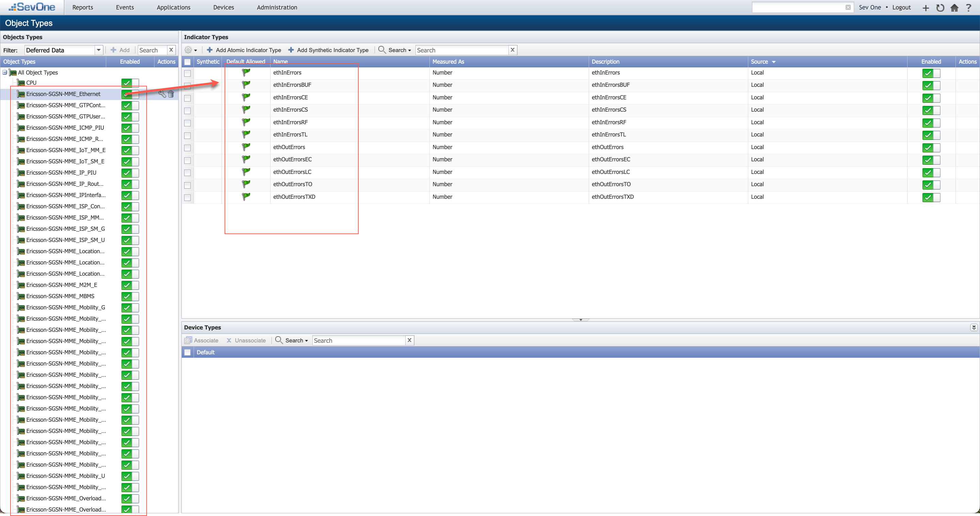Check the row checkbox for ethInErrors
Image resolution: width=980 pixels, height=516 pixels.
click(187, 73)
